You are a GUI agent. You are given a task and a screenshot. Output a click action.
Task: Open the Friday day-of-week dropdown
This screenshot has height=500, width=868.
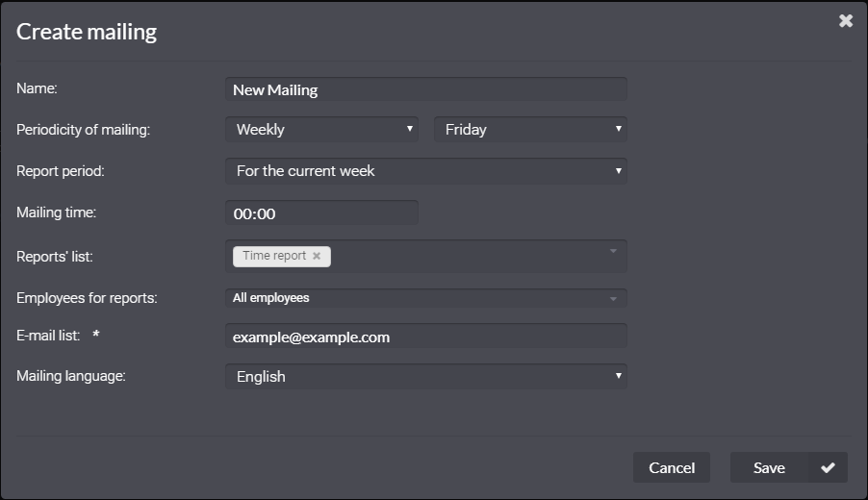(x=530, y=129)
